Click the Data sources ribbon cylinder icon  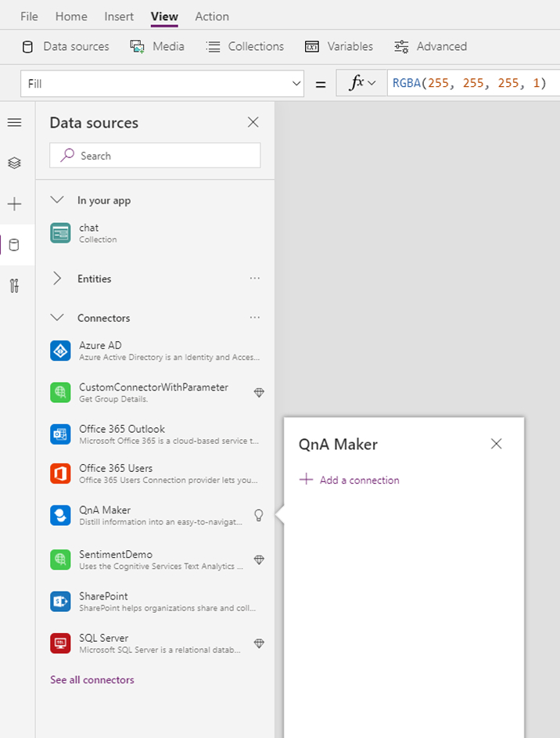27,47
